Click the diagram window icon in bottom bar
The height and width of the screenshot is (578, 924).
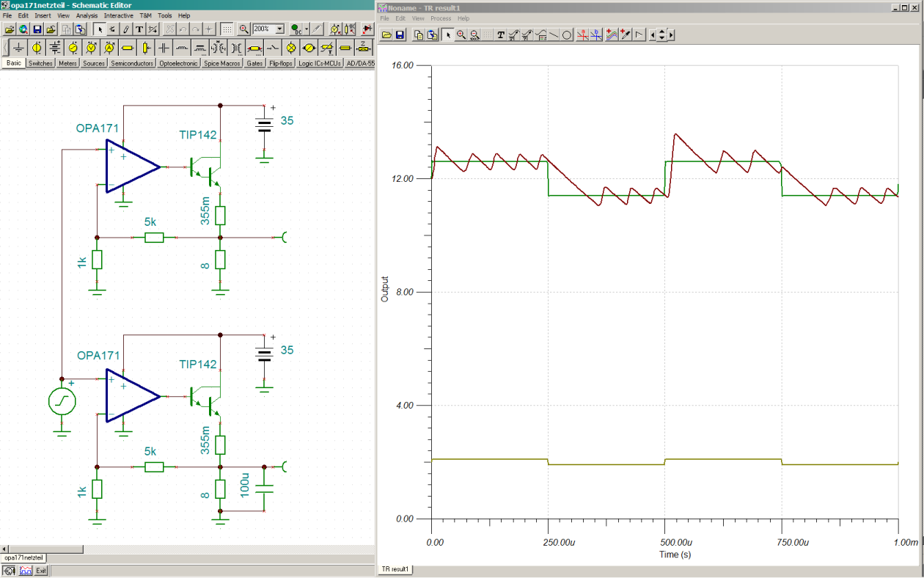click(26, 570)
